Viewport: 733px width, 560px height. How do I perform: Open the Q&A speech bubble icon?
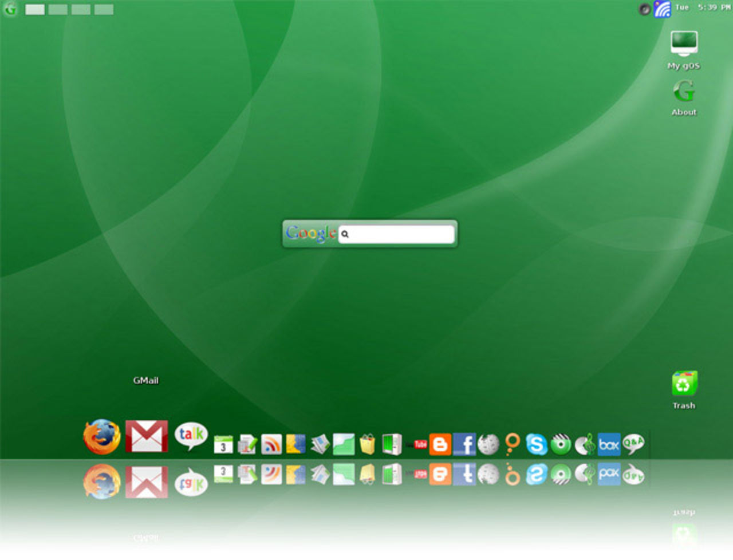click(x=633, y=444)
